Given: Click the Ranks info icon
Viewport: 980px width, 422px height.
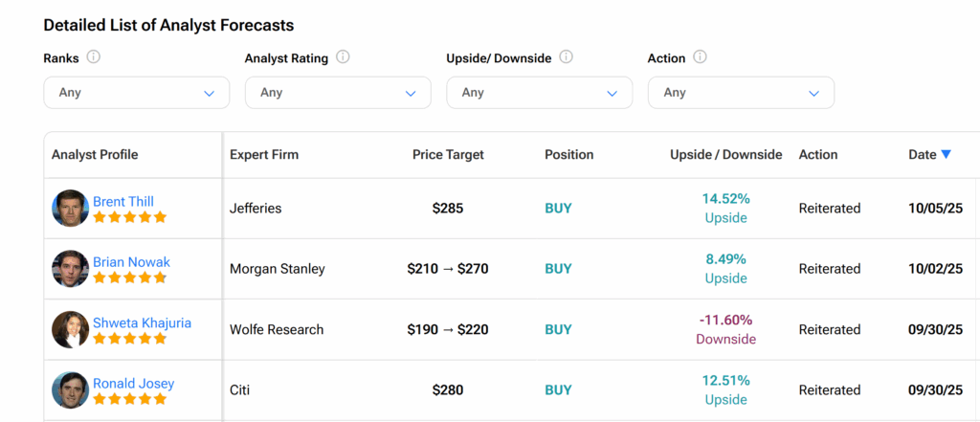Looking at the screenshot, I should click(94, 57).
